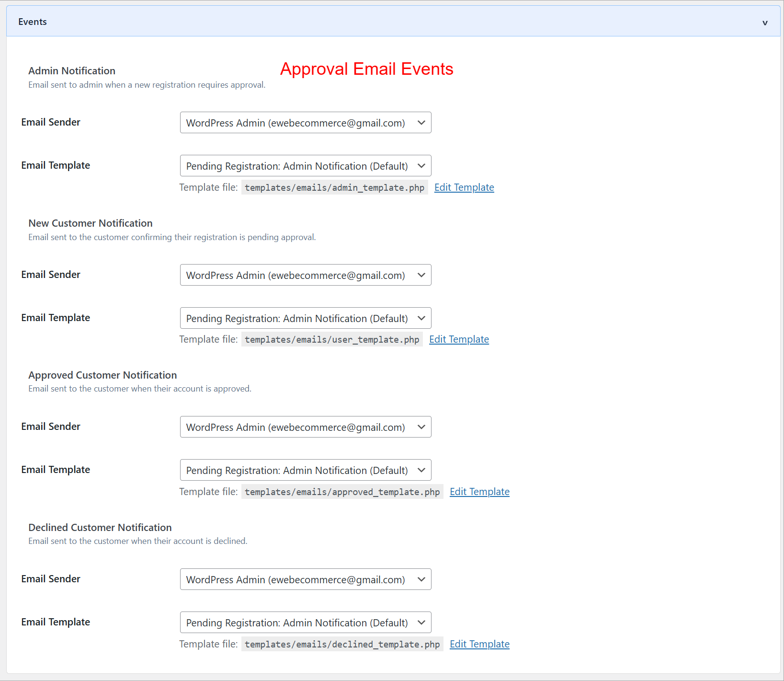784x681 pixels.
Task: Click Email Template label under New Customer Notification
Action: 56,318
